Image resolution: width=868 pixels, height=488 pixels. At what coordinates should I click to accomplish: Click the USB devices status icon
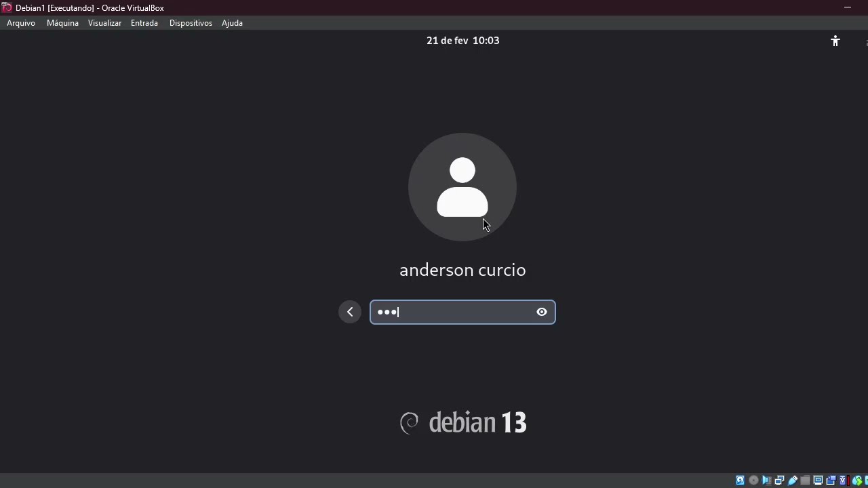pos(792,481)
